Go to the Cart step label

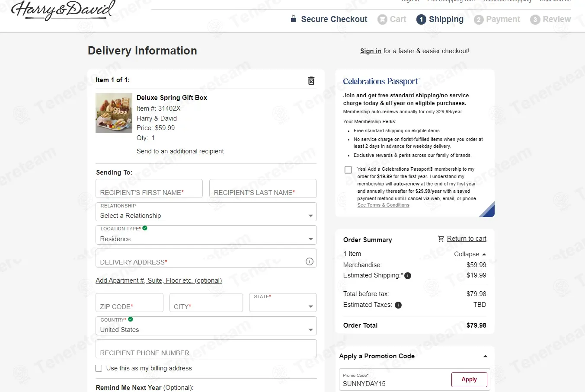click(398, 19)
